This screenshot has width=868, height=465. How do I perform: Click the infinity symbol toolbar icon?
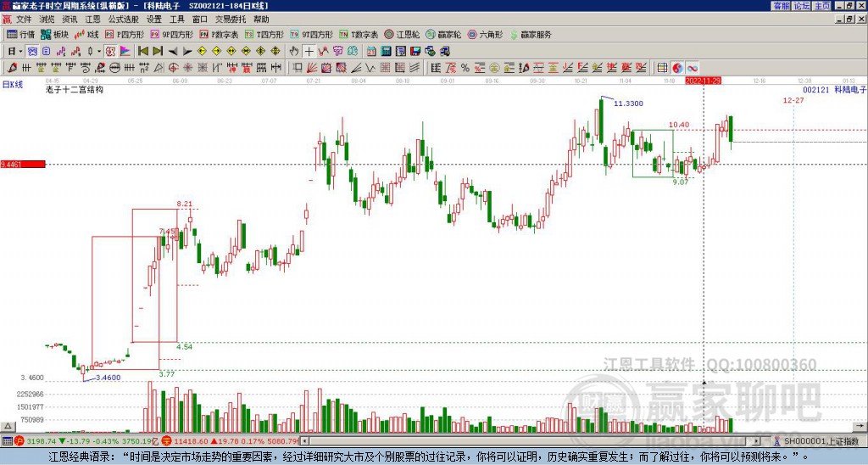point(692,68)
